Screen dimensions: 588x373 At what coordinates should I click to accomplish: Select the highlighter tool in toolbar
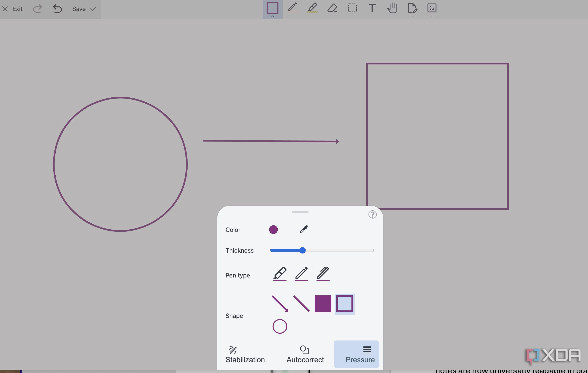312,8
